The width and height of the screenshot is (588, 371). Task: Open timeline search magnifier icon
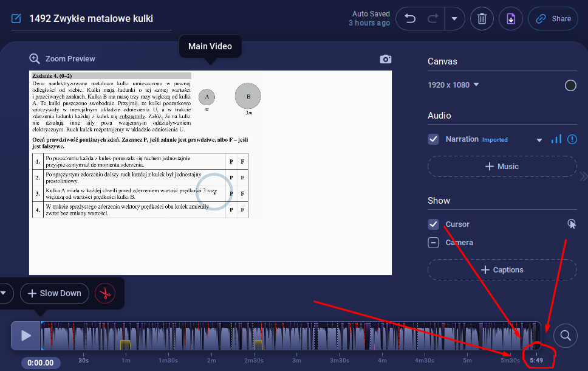pos(566,335)
